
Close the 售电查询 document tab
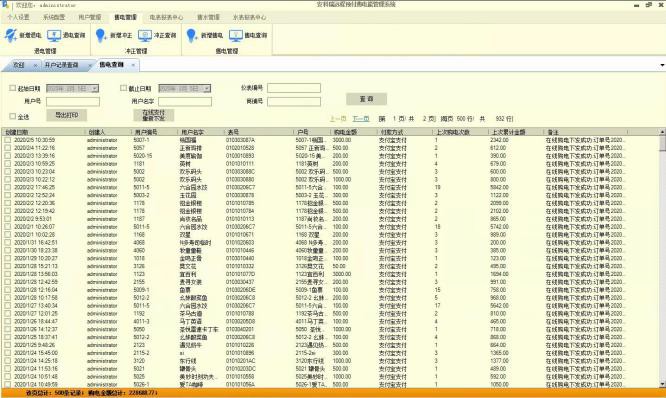point(133,65)
